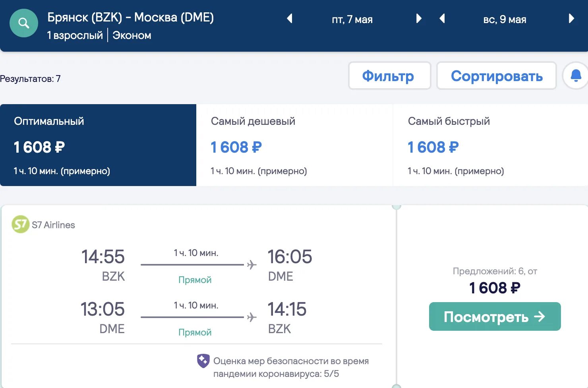Viewport: 588px width, 388px height.
Task: Open the Фильтр panel
Action: [x=389, y=76]
